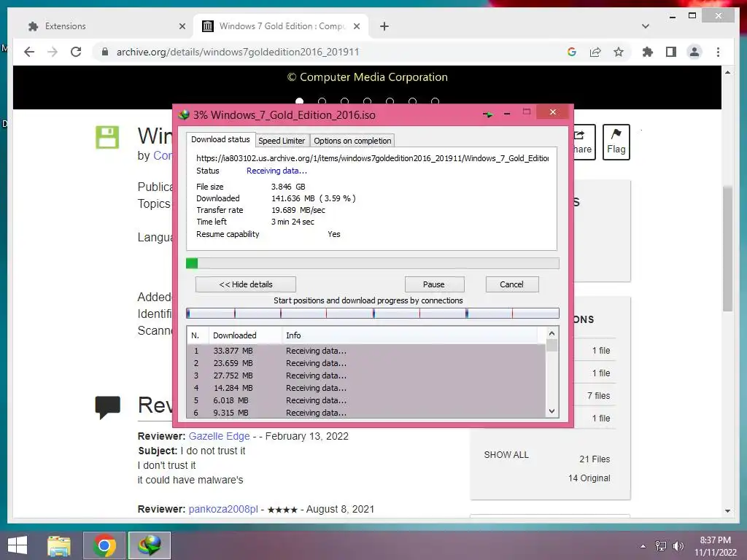Click the Chrome taskbar icon
Viewport: 747px width, 560px height.
pos(104,545)
